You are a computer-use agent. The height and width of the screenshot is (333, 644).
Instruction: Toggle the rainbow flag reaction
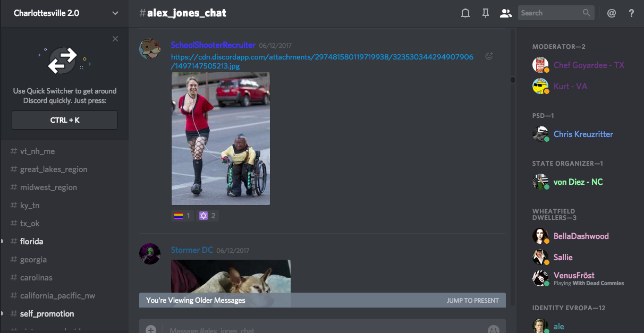tap(182, 216)
